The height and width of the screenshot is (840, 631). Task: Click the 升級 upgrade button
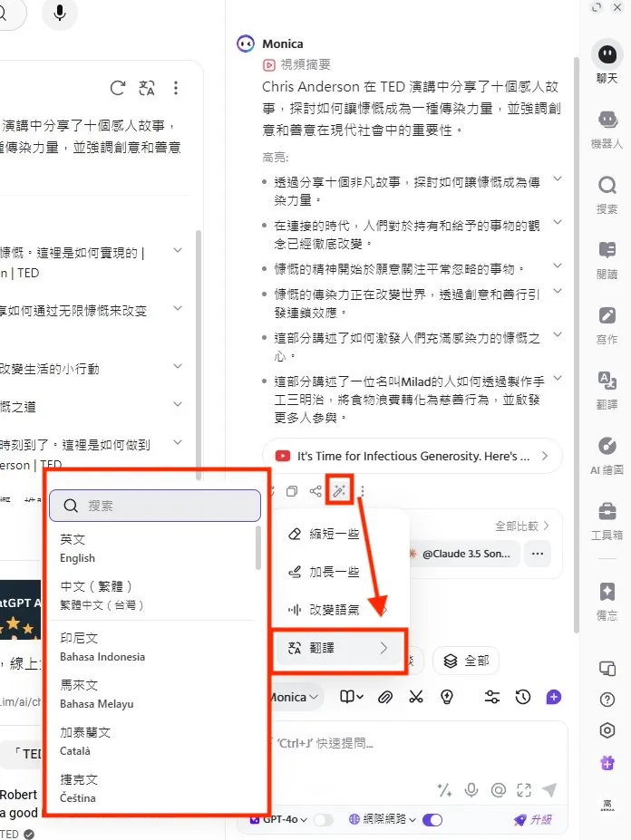click(x=533, y=820)
